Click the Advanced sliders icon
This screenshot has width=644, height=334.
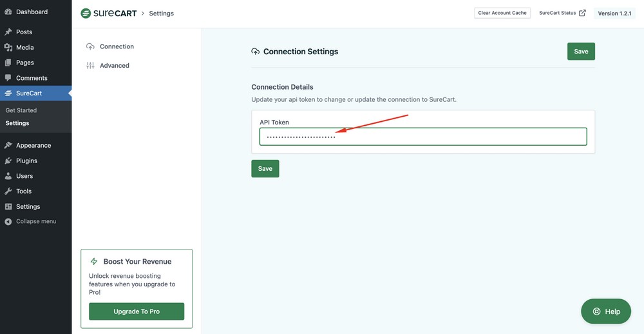tap(90, 65)
